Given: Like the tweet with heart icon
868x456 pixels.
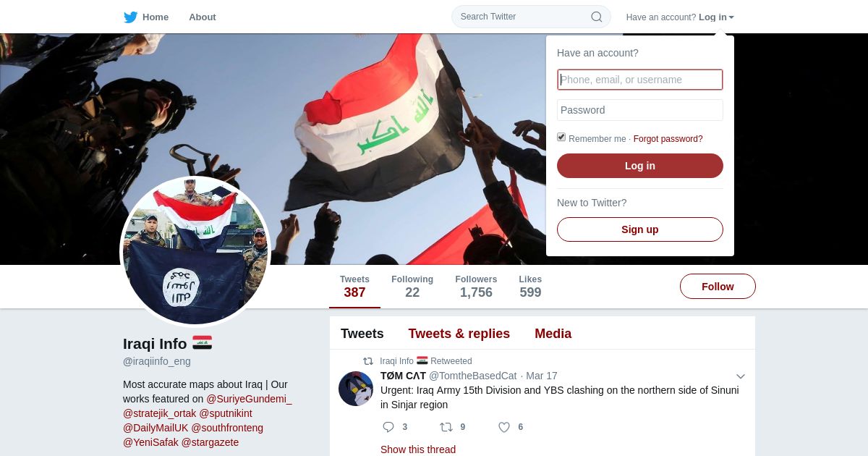Looking at the screenshot, I should click(x=504, y=427).
